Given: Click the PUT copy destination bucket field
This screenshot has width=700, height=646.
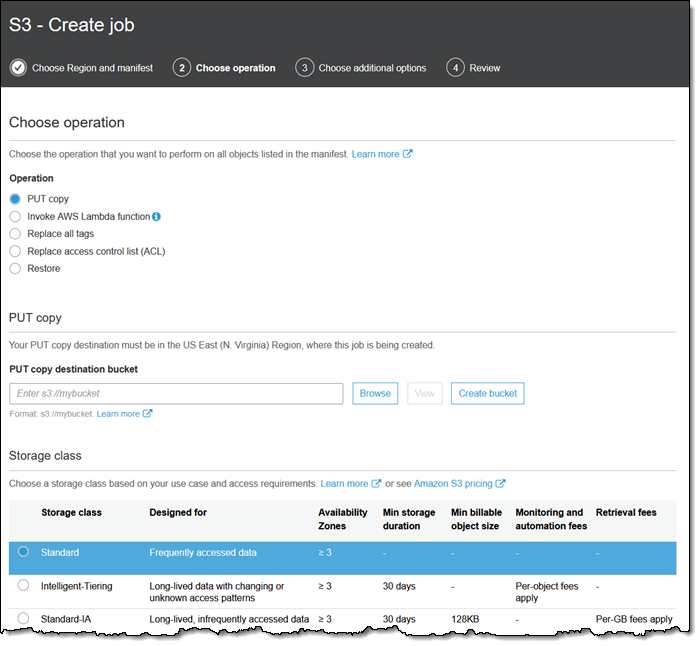Looking at the screenshot, I should 176,394.
